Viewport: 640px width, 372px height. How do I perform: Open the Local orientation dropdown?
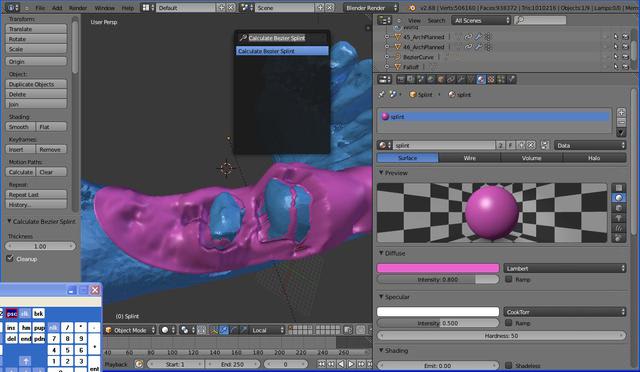(x=267, y=330)
